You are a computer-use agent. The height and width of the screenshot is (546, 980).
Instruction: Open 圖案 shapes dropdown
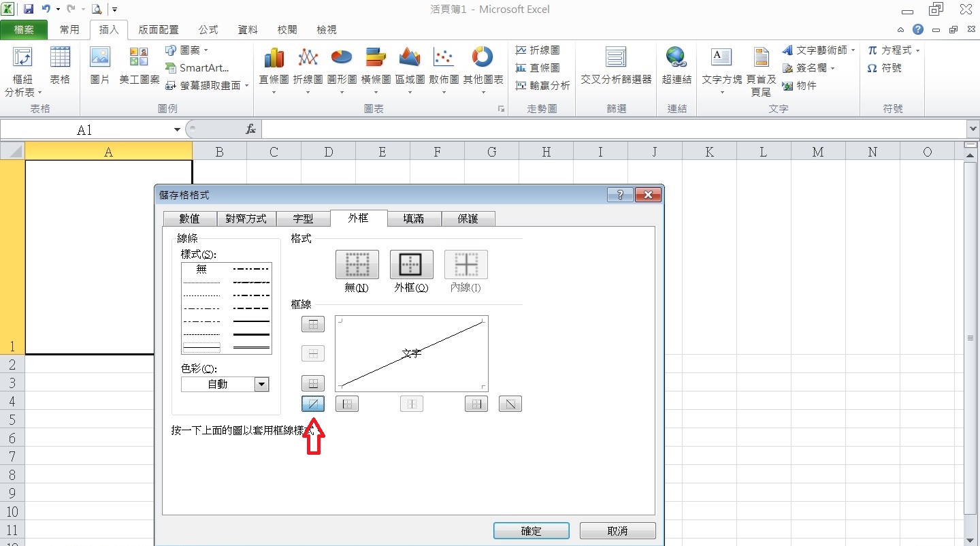point(187,50)
